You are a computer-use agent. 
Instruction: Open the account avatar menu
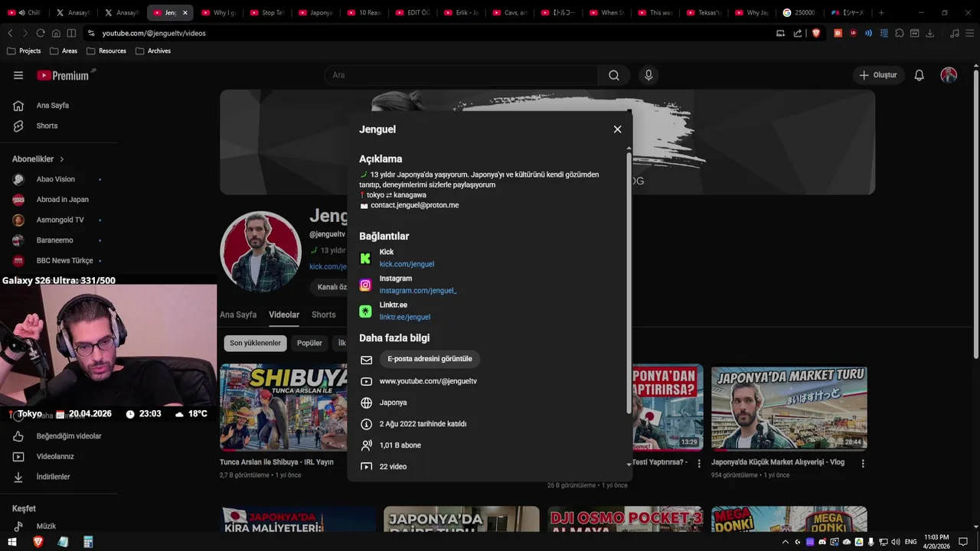click(x=949, y=75)
